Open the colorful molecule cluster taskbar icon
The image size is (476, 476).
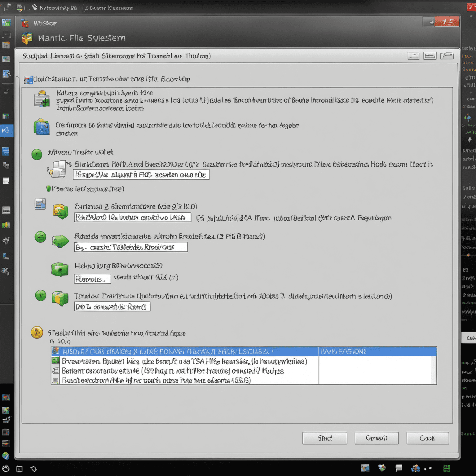click(415, 468)
